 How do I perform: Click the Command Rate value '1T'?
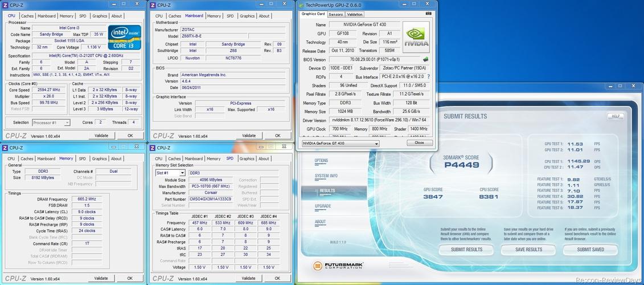(x=87, y=244)
